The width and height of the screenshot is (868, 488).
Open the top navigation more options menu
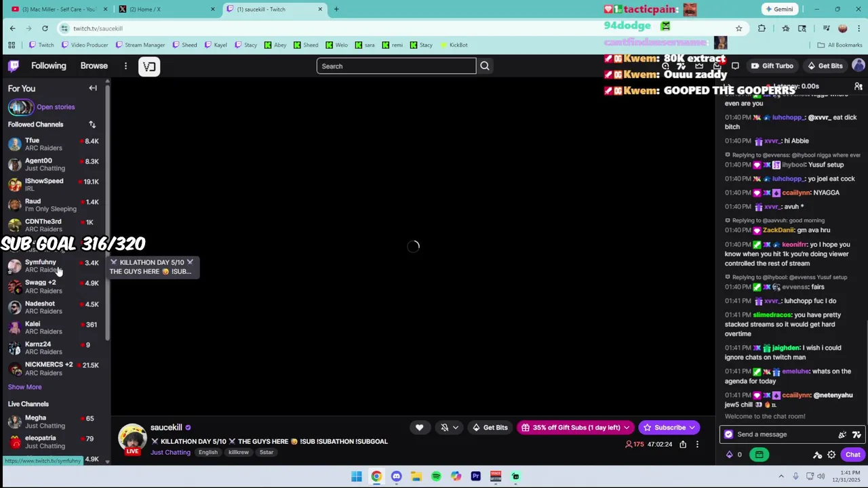tap(125, 66)
